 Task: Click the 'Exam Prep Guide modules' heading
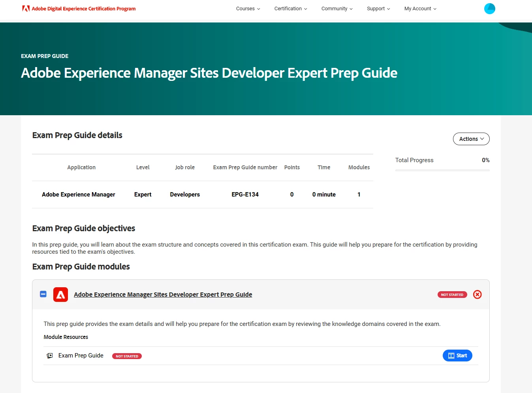[81, 267]
